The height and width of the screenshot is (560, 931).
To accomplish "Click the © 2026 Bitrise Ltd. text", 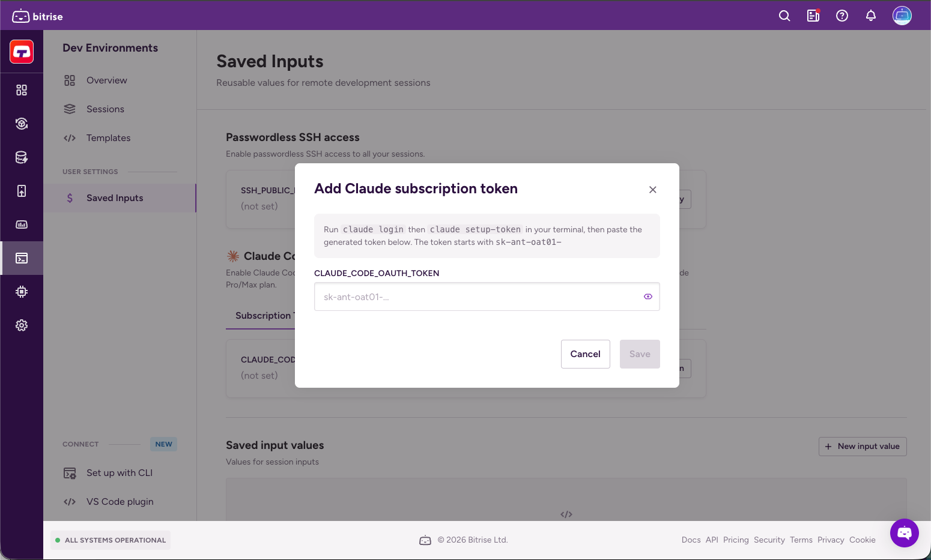I will click(x=473, y=540).
